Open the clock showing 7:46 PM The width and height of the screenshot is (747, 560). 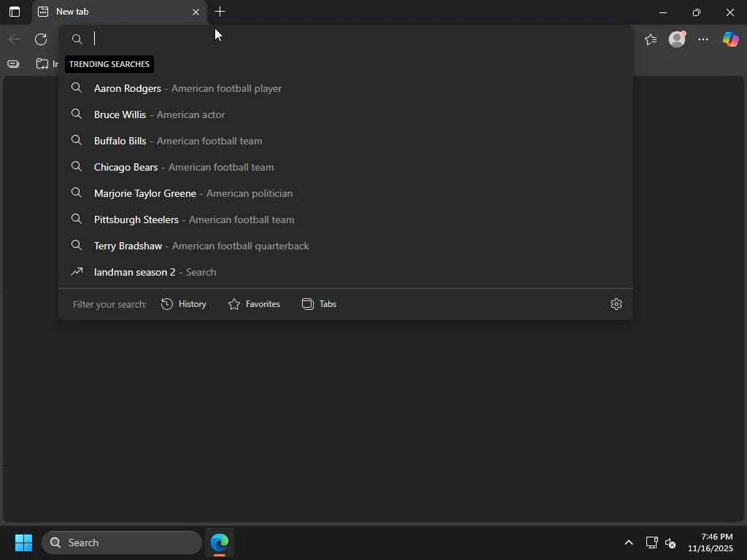click(711, 542)
